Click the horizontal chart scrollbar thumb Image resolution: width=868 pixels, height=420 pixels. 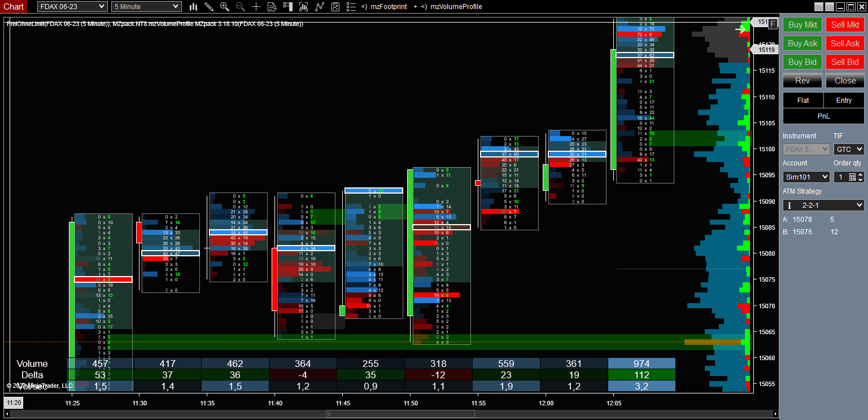coord(401,414)
